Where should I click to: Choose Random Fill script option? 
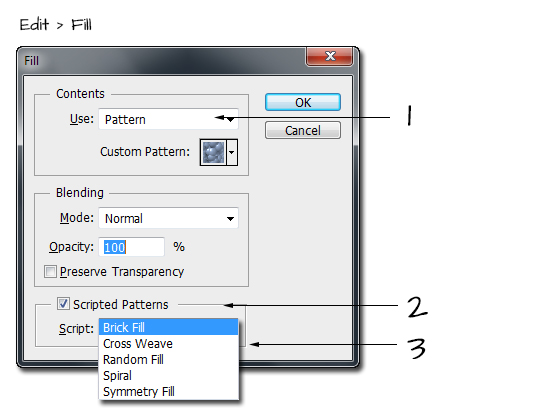click(168, 360)
